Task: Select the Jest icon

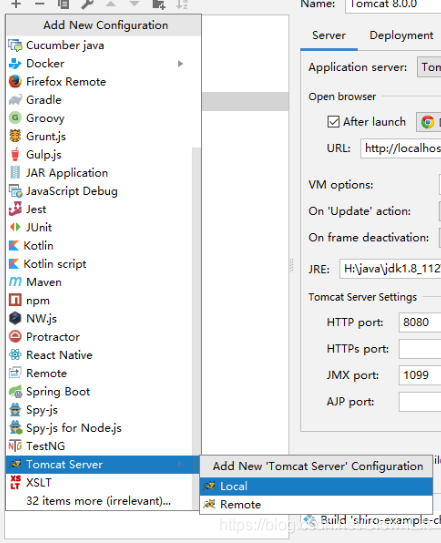Action: pos(15,209)
